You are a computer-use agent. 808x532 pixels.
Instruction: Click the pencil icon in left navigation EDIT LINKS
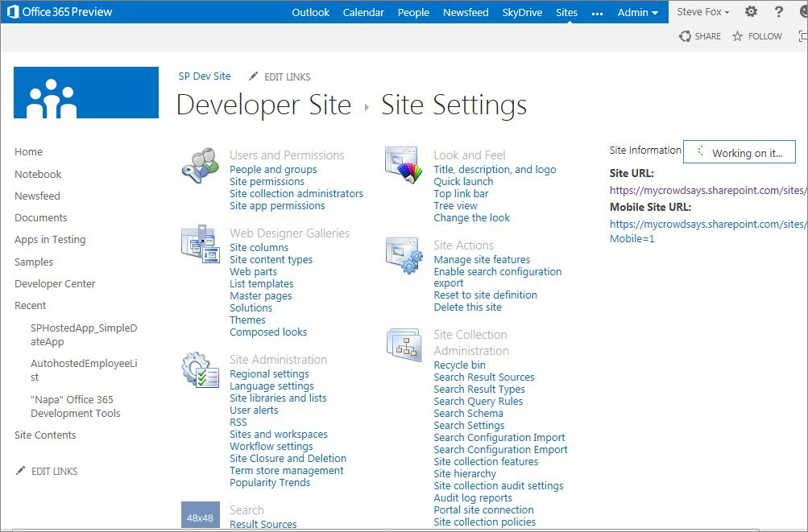click(x=21, y=470)
